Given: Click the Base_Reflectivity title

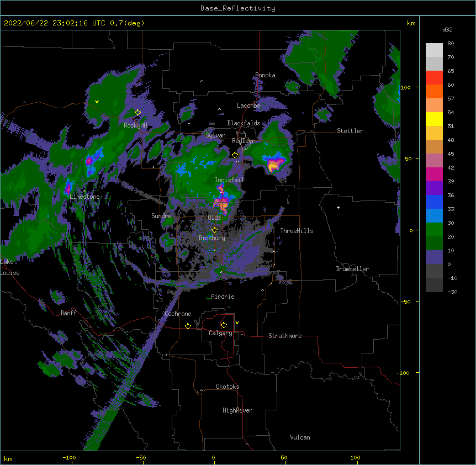Looking at the screenshot, I should (238, 8).
